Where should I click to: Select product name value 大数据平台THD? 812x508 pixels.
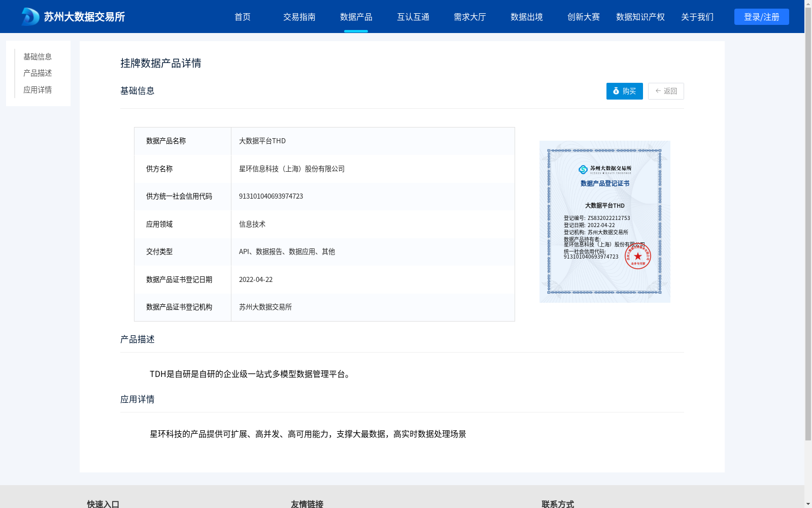[x=262, y=141]
